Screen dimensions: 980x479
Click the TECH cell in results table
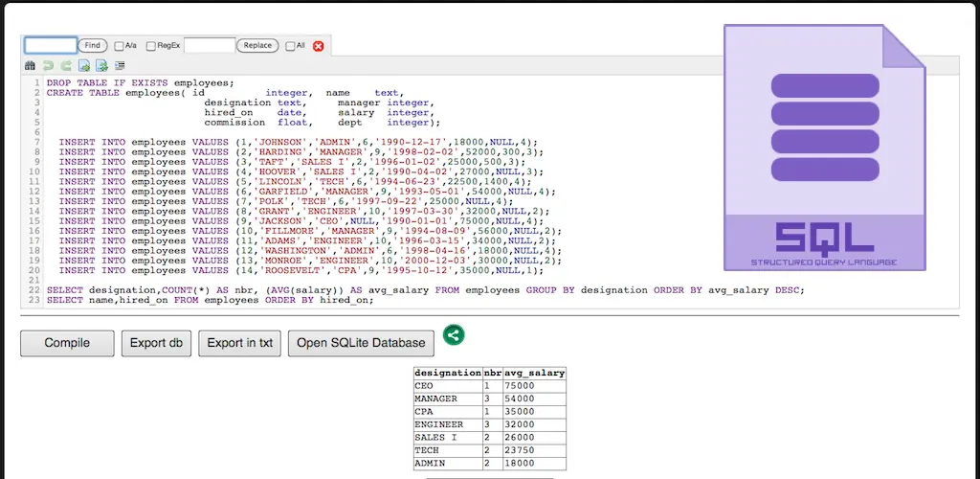coord(448,451)
